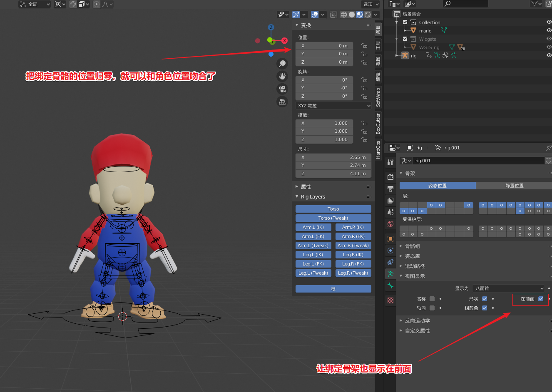Switch to the 视图 (View) sidebar tab
Image resolution: width=552 pixels, height=392 pixels.
pos(378,61)
